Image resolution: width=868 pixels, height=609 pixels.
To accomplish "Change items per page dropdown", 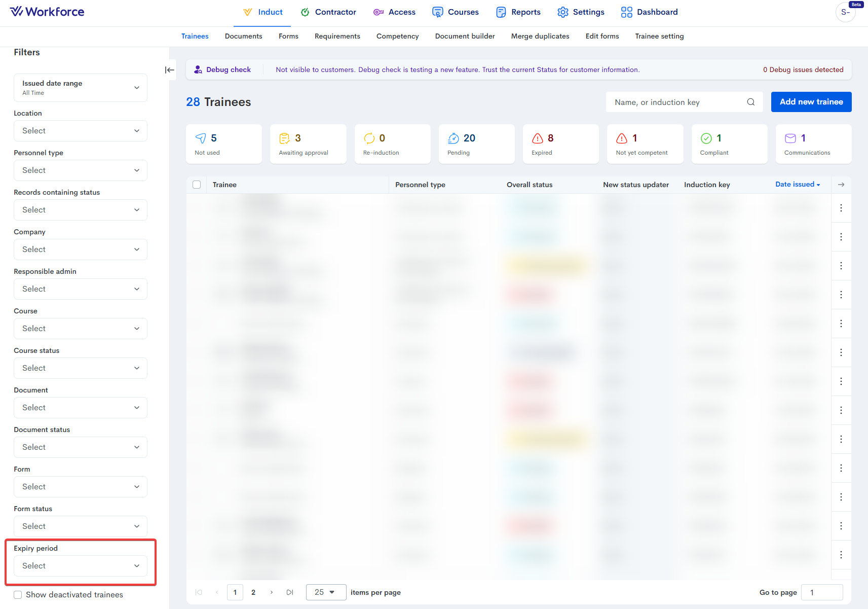I will tap(326, 592).
